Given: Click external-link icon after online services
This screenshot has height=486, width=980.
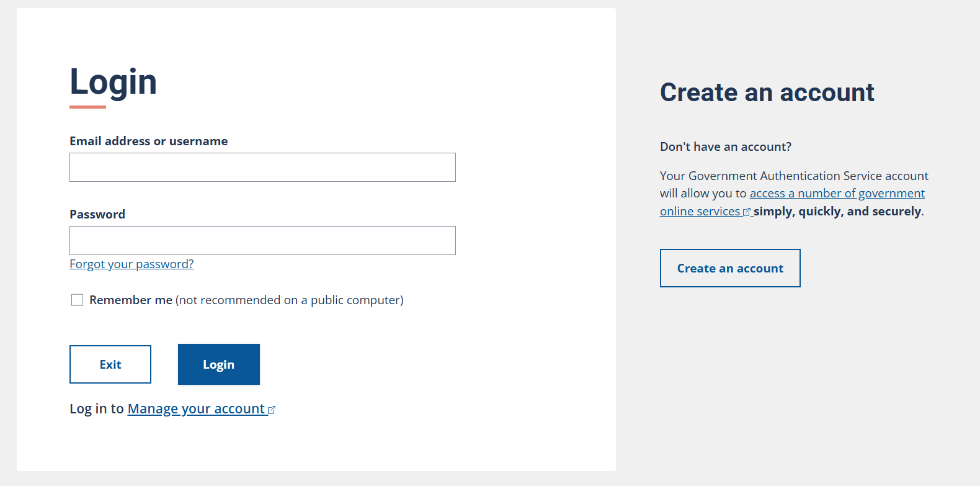Looking at the screenshot, I should point(747,212).
